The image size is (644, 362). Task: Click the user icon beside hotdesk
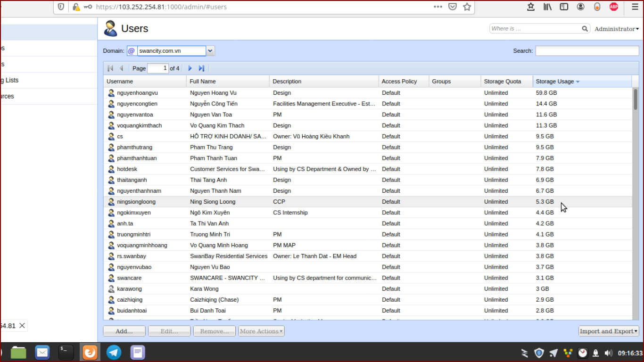click(x=111, y=169)
